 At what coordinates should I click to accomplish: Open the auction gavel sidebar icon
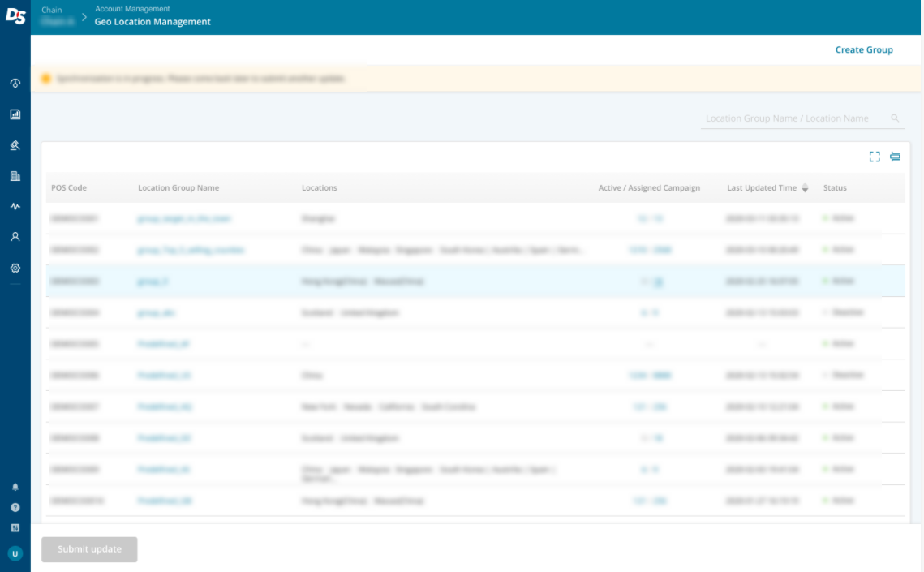click(x=15, y=145)
